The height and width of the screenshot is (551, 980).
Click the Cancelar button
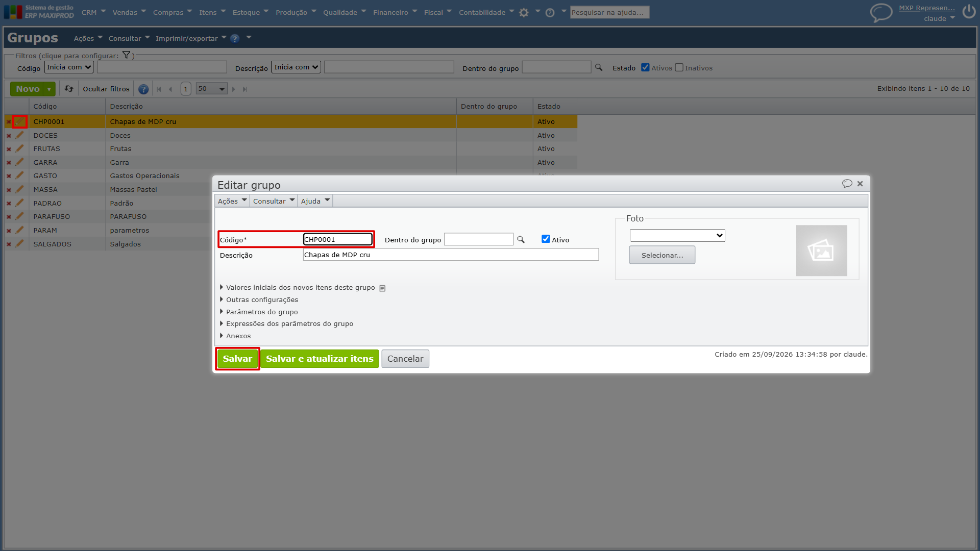coord(405,359)
